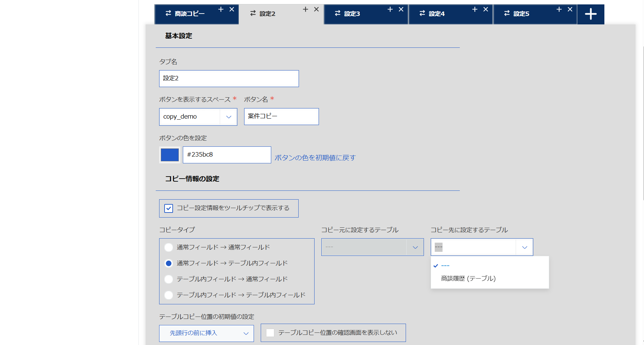Close the 設定2 tab with X icon

click(x=316, y=9)
